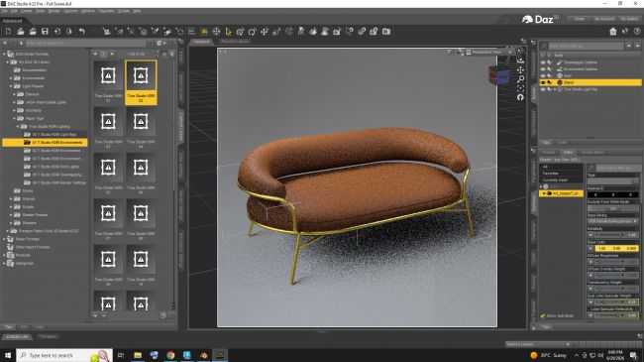The height and width of the screenshot is (362, 644).
Task: Toggle Exclude From White Mode switch
Action: click(612, 208)
